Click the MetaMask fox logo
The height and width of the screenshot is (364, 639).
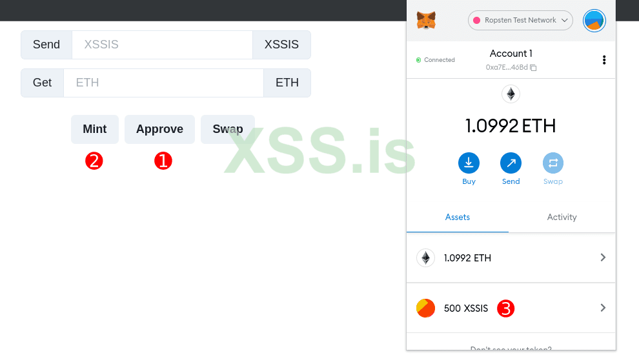pos(426,21)
